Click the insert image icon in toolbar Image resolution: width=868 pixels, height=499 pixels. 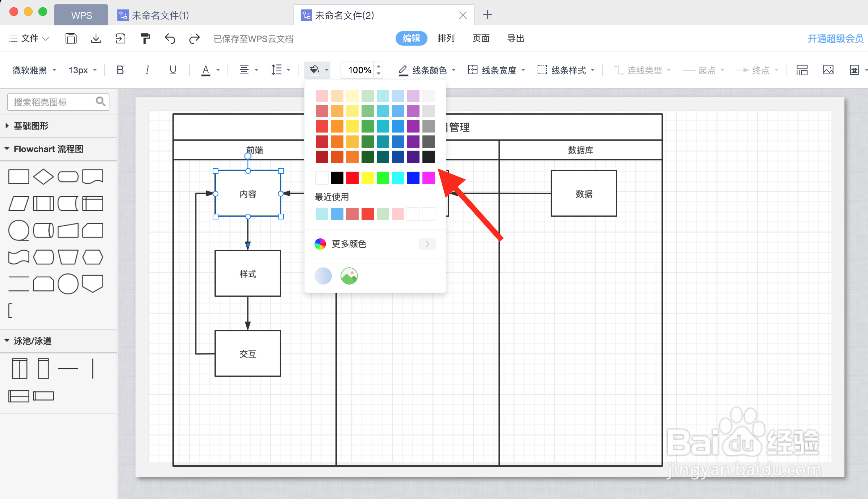(829, 70)
